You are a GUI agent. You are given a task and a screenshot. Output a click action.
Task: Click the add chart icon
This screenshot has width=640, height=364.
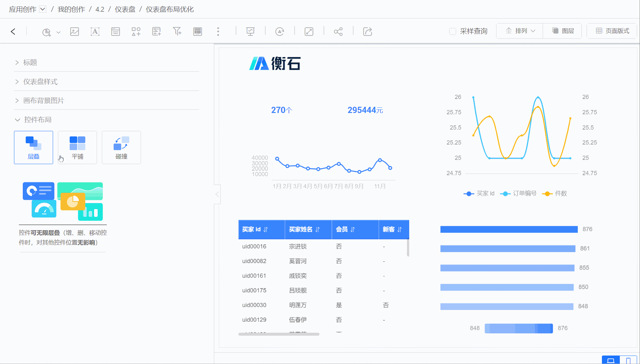pos(47,32)
